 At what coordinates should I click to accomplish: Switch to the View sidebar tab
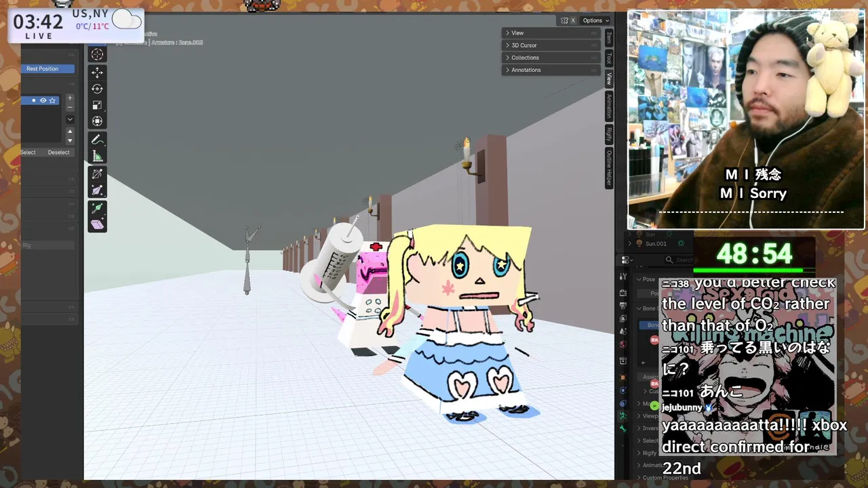tap(609, 79)
